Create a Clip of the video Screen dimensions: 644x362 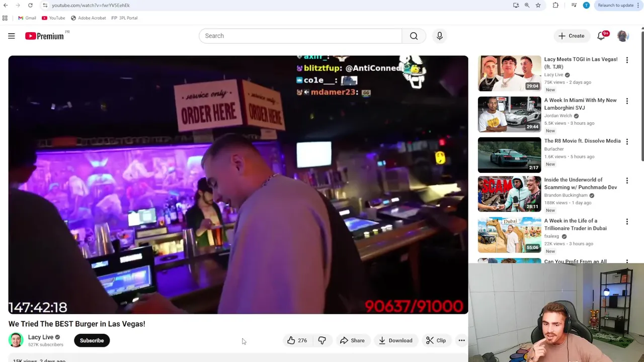tap(436, 340)
